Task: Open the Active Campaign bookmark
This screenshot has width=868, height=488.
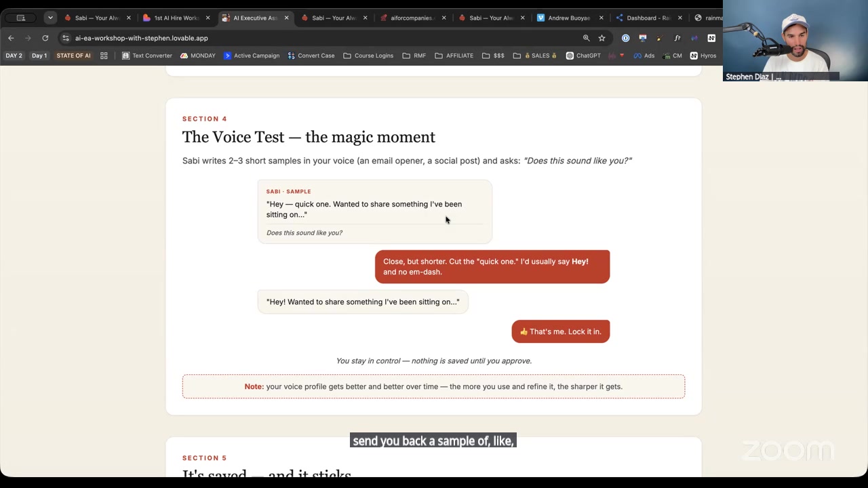Action: [252, 56]
